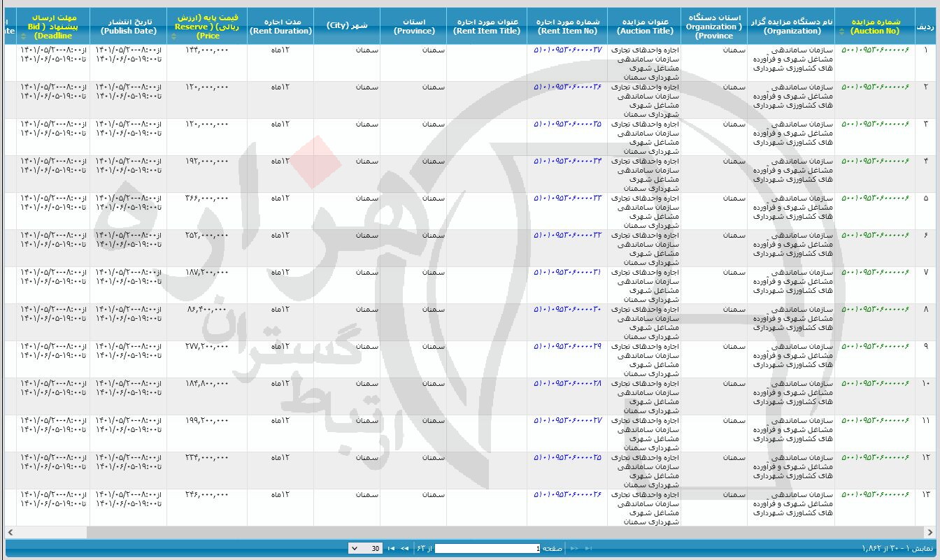Image resolution: width=940 pixels, height=560 pixels.
Task: Open rent item number link in row 7
Action: (x=567, y=272)
